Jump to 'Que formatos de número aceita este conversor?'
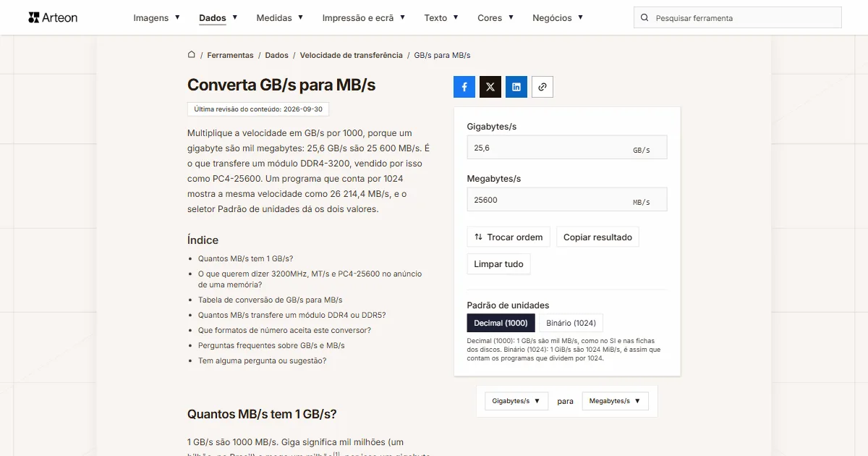The image size is (868, 456). pos(284,330)
